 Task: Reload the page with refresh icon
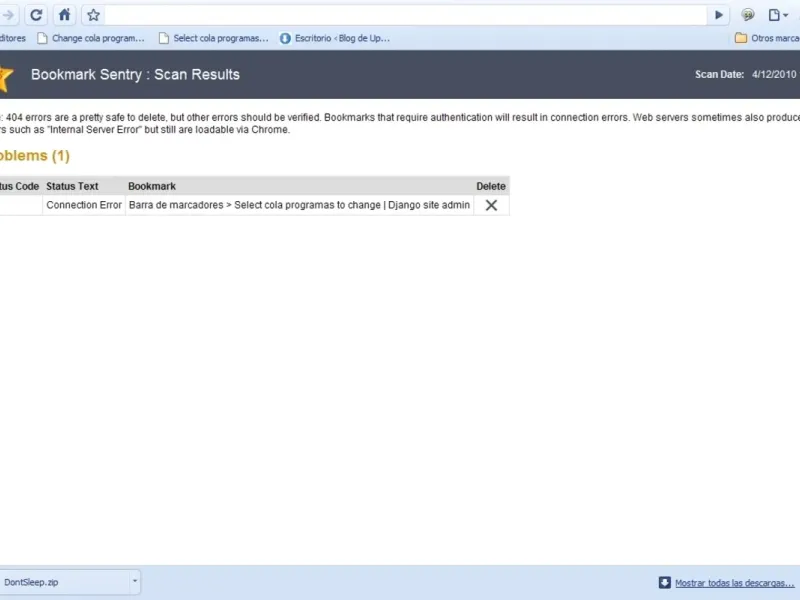pos(36,15)
